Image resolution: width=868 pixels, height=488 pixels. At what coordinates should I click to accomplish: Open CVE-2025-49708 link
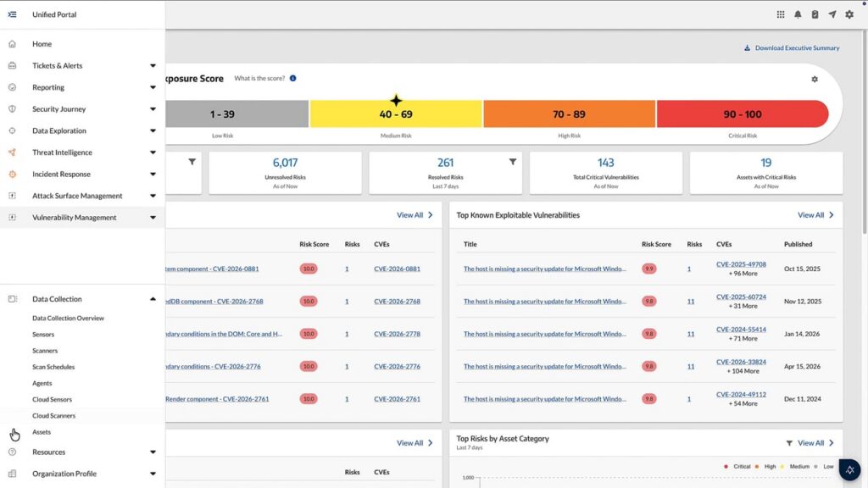point(741,264)
